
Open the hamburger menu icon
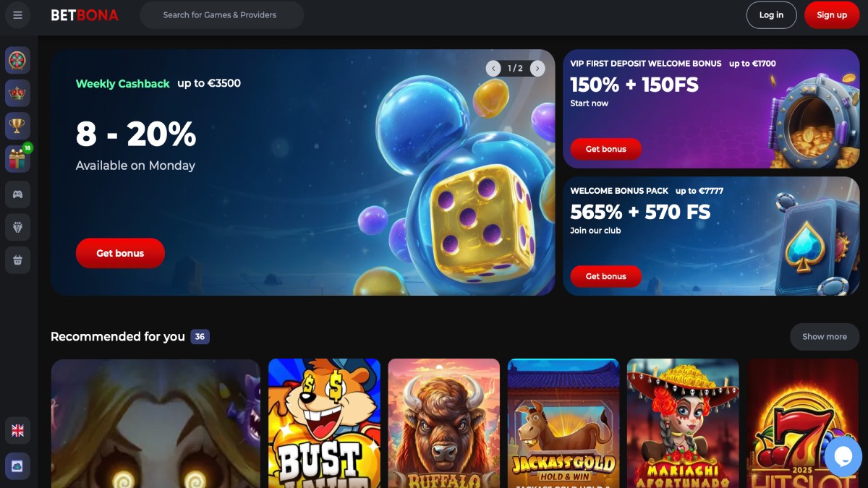point(18,15)
